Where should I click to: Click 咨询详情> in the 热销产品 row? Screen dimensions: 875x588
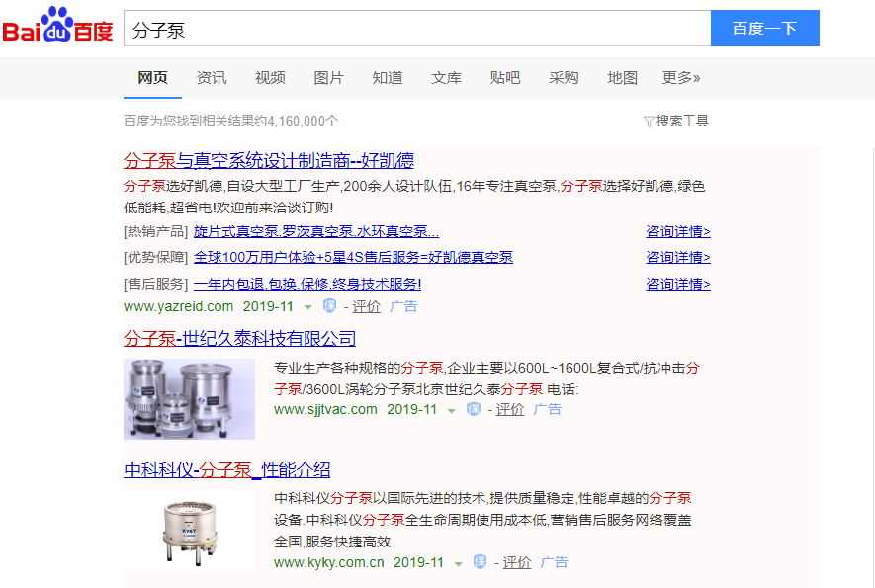[x=678, y=231]
